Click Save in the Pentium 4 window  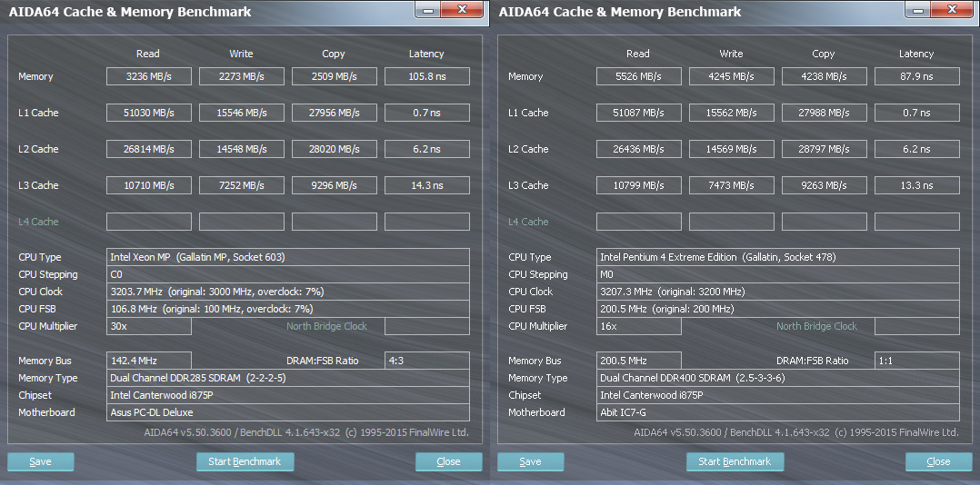click(x=530, y=461)
